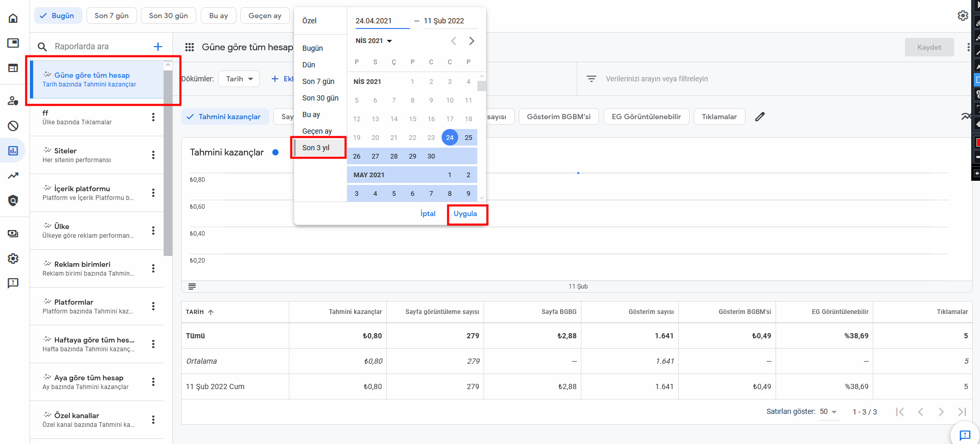Open rows-per-page dropdown showing 50
980x444 pixels.
[828, 412]
